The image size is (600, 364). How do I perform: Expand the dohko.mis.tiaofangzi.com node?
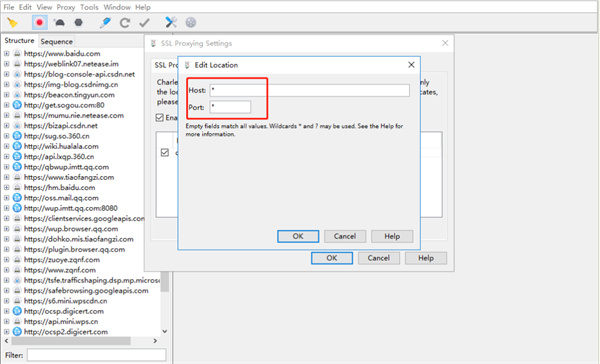pyautogui.click(x=7, y=239)
